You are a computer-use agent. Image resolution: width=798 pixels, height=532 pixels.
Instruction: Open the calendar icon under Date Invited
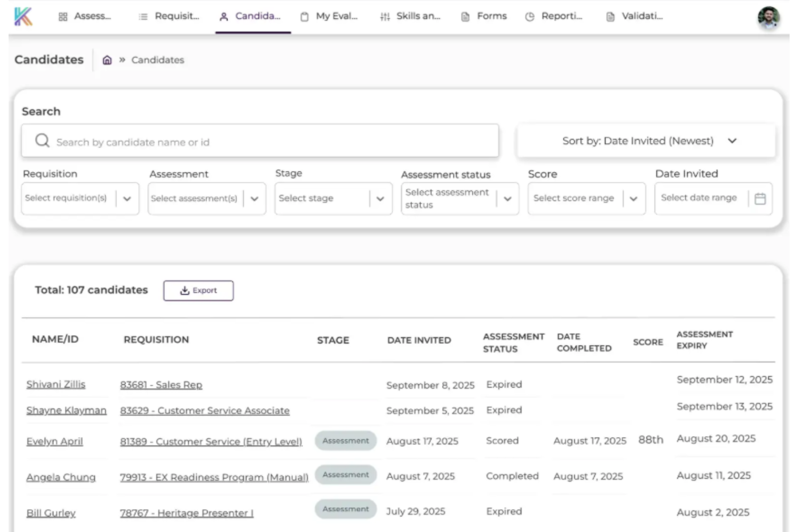(x=760, y=198)
